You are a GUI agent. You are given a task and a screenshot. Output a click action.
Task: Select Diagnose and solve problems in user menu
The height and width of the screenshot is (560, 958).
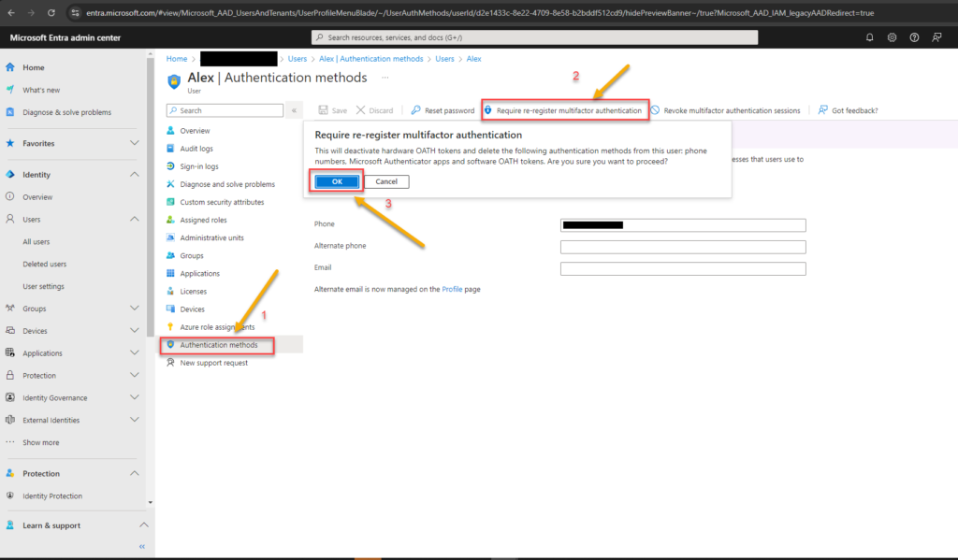(227, 184)
